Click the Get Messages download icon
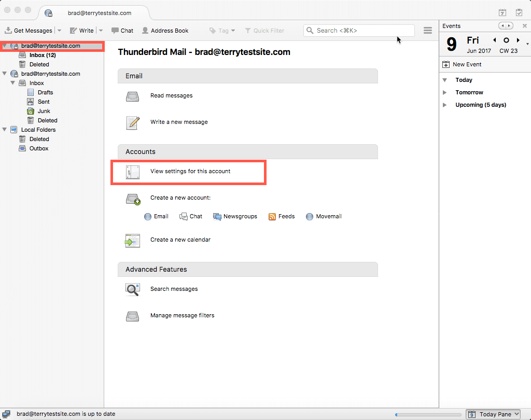 pyautogui.click(x=8, y=31)
